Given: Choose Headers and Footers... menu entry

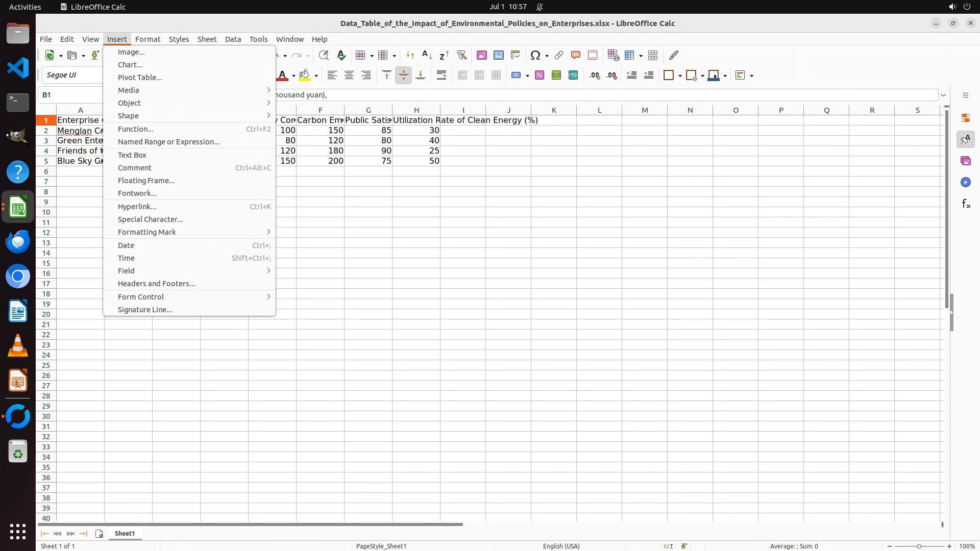Looking at the screenshot, I should click(156, 284).
